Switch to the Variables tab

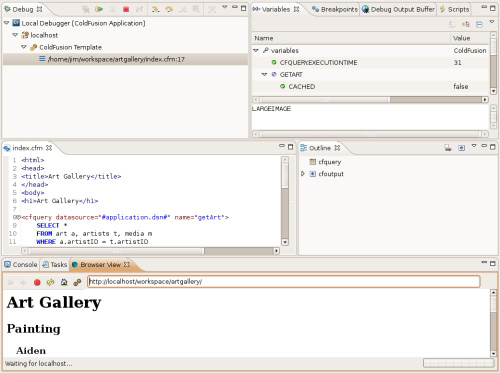[x=276, y=9]
